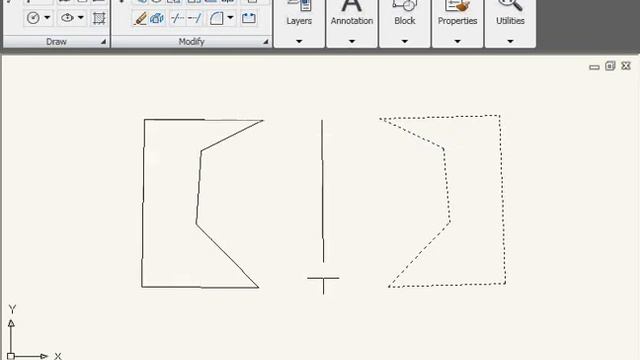The height and width of the screenshot is (360, 640).
Task: Expand the Modify panel title bar
Action: (x=191, y=42)
